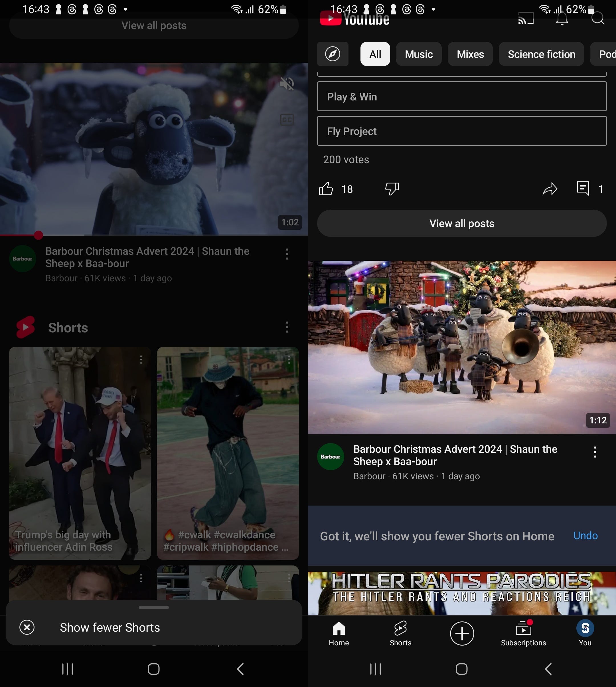Viewport: 616px width, 687px height.
Task: Open Barbour video title on left screen
Action: 147,257
